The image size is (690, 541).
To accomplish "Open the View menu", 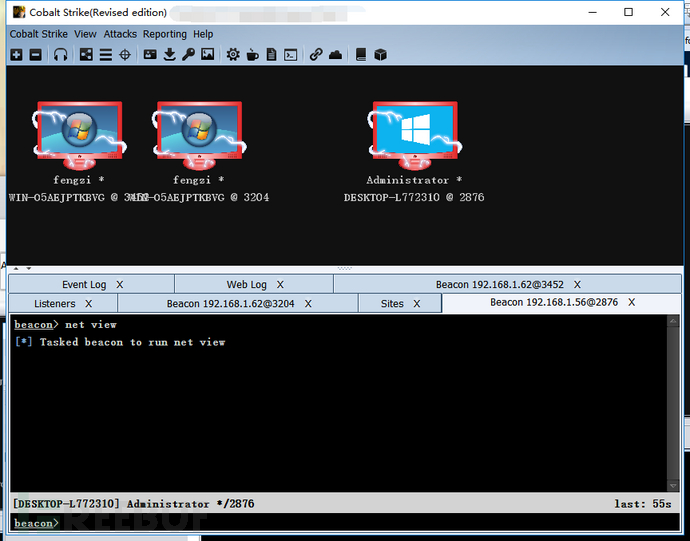I will pyautogui.click(x=85, y=34).
